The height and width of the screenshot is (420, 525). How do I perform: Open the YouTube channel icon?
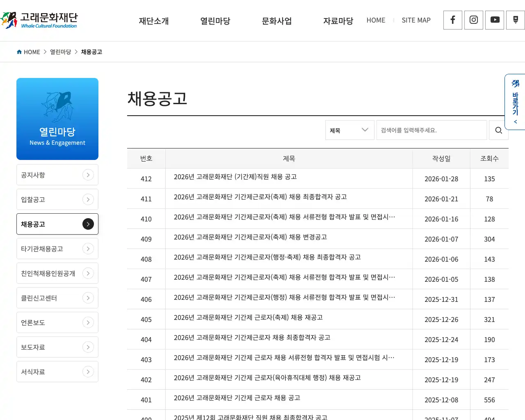pos(494,20)
